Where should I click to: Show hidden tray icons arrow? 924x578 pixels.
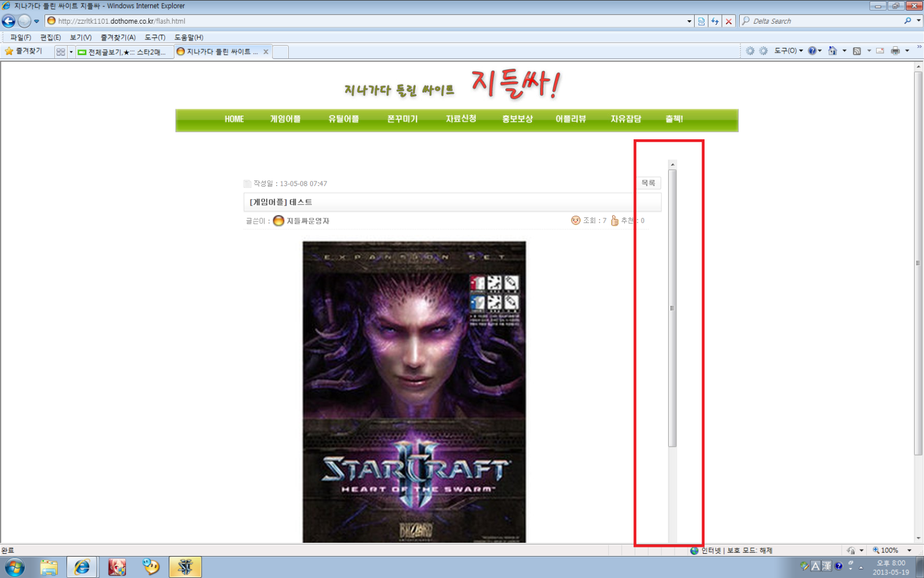(861, 568)
